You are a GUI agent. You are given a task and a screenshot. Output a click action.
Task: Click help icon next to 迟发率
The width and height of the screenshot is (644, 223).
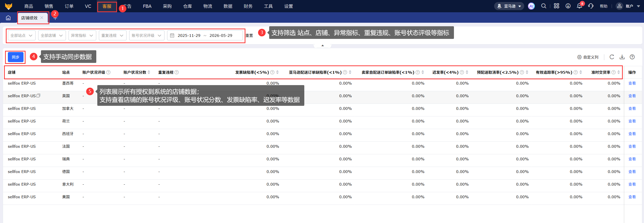click(x=462, y=72)
